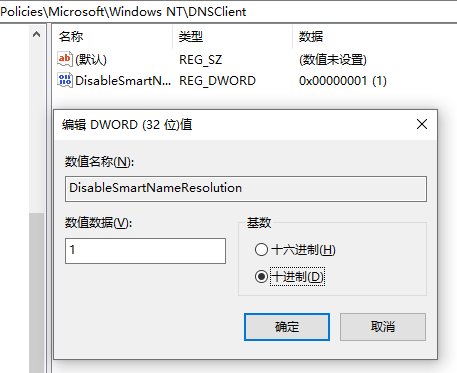Screen dimensions: 457x373
Task: Click the 数值名称(N) name field
Action: click(246, 189)
